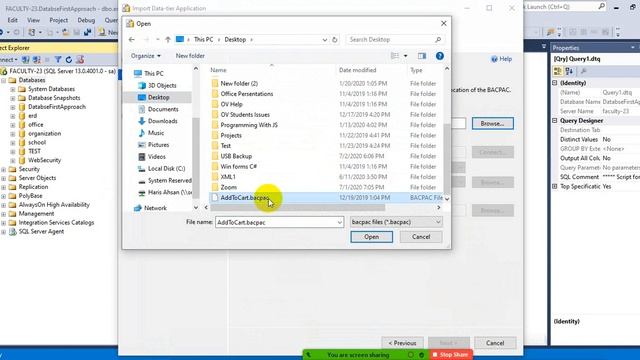Expand the System Databases node
Viewport: 640px width, 360px height.
click(x=13, y=89)
